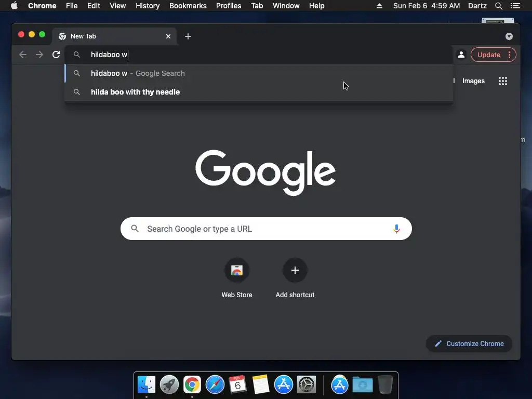Screen dimensions: 532x399
Task: Open the Chrome menu in menu bar
Action: 42,6
